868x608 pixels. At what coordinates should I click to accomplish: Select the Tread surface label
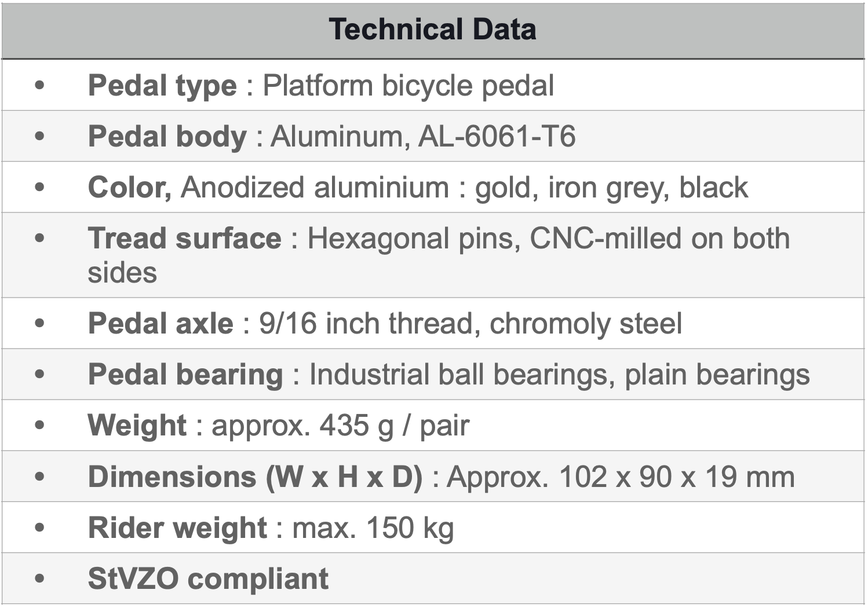point(184,239)
